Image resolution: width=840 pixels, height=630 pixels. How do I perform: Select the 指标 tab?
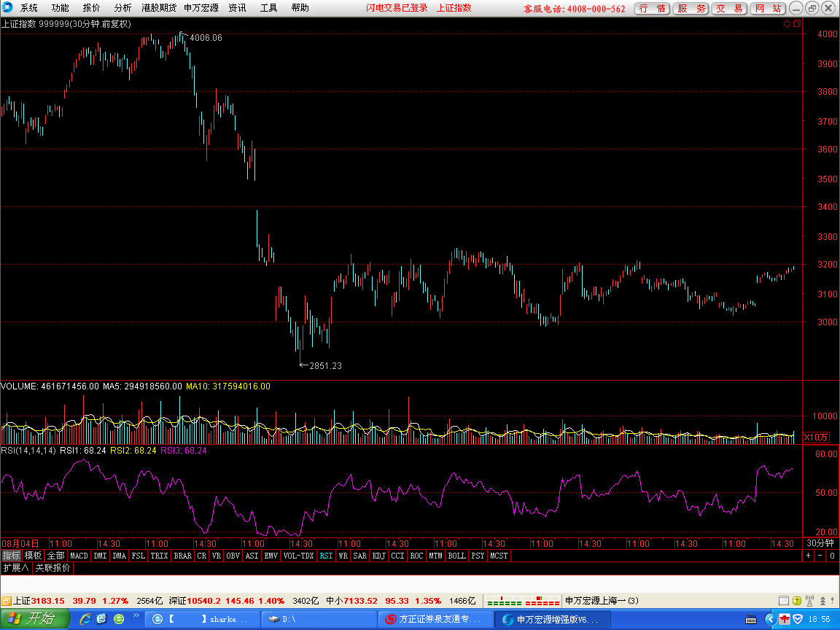11,556
